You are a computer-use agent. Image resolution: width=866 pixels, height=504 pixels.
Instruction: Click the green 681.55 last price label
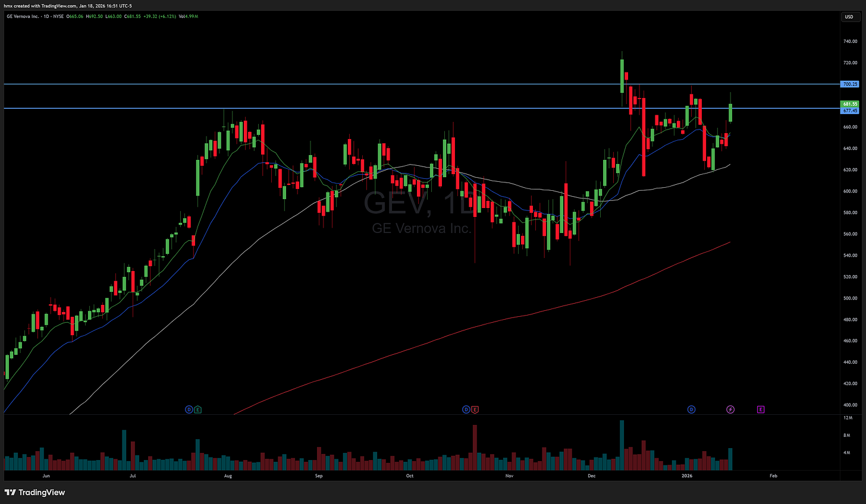pyautogui.click(x=850, y=104)
